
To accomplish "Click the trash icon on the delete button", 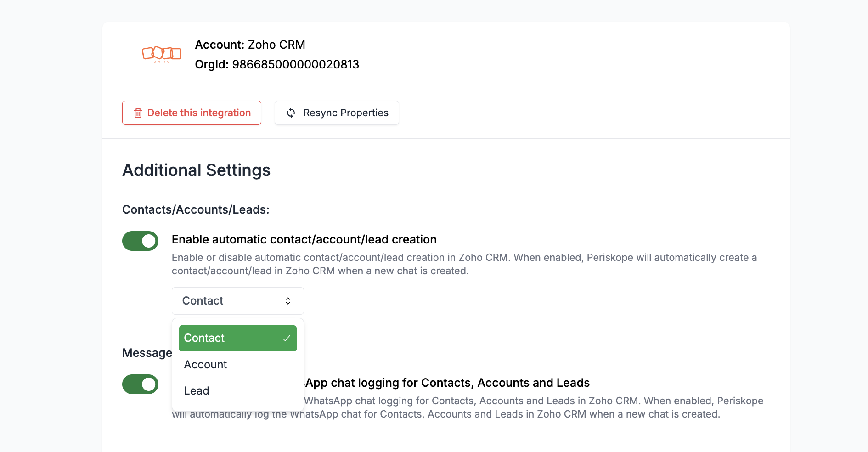I will coord(138,113).
